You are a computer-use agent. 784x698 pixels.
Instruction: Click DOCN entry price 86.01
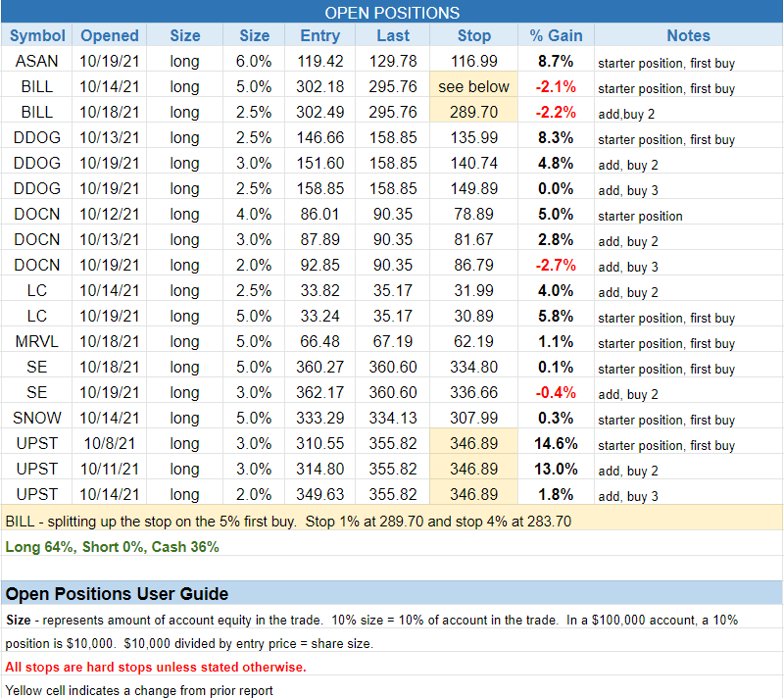[320, 214]
